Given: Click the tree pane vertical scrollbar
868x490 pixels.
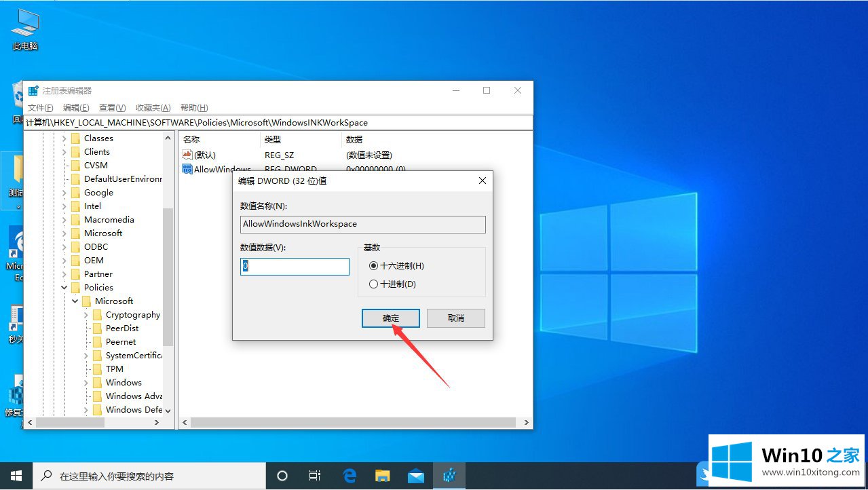Looking at the screenshot, I should click(x=168, y=271).
